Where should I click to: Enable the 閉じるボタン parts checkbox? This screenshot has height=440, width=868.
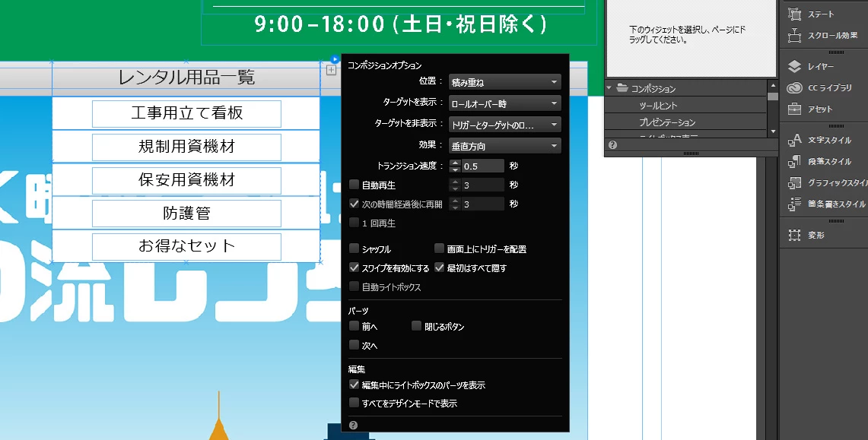(x=417, y=326)
